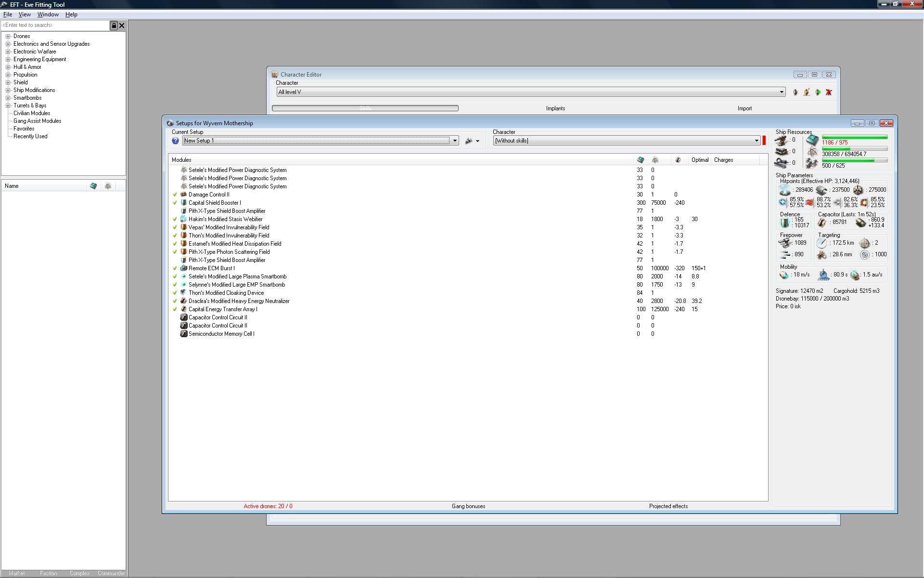924x578 pixels.
Task: Open the Current Setup dropdown
Action: [x=455, y=141]
